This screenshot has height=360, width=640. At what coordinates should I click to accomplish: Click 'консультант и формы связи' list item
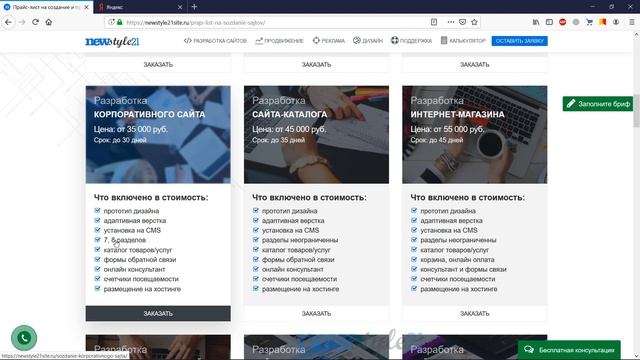[x=463, y=269]
